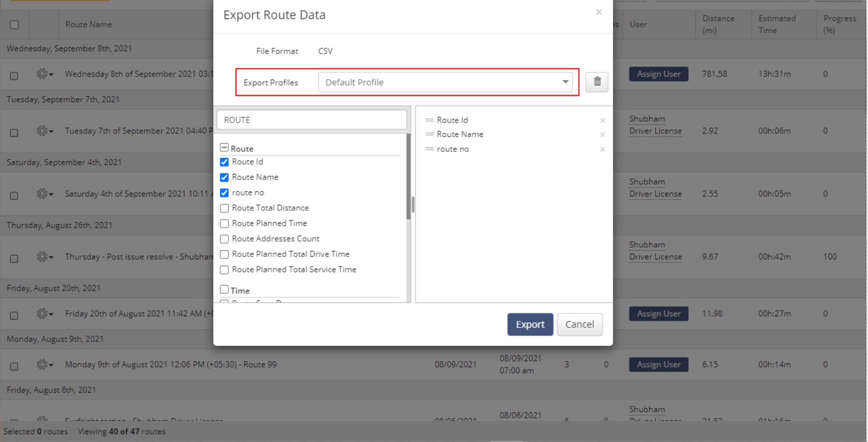Remove route no from selected columns

(602, 149)
